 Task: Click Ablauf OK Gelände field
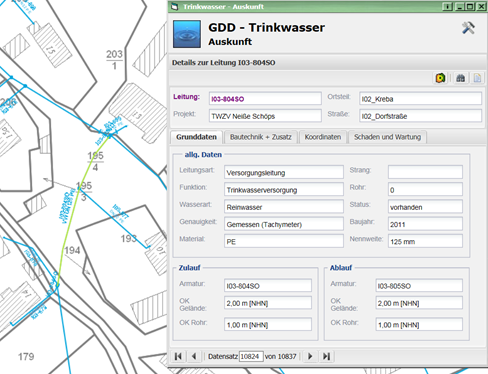click(x=419, y=303)
